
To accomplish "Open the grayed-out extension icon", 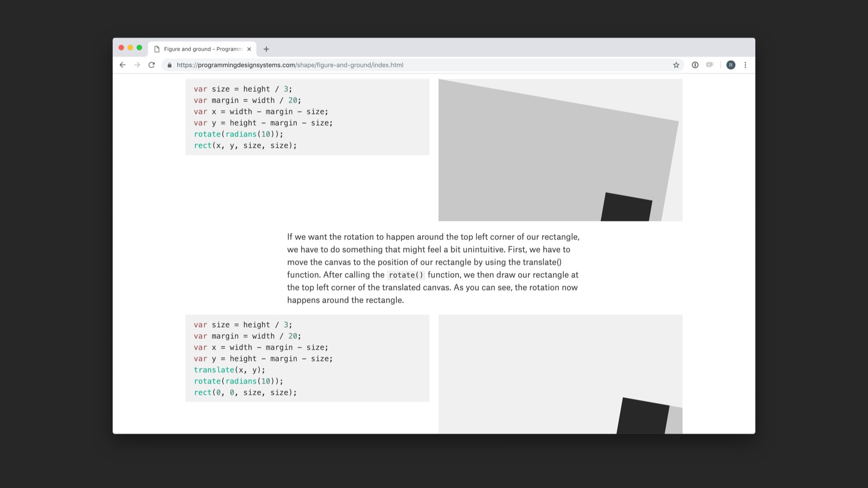I will point(710,65).
